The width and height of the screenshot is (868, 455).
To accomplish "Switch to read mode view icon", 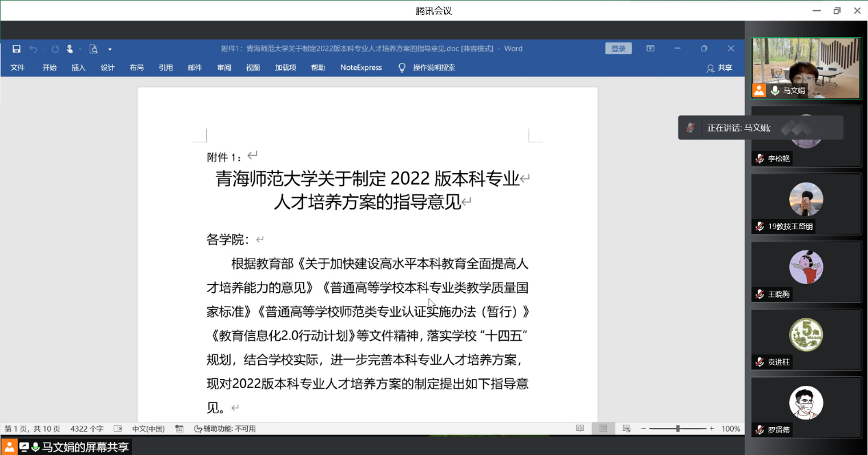I will [x=580, y=428].
